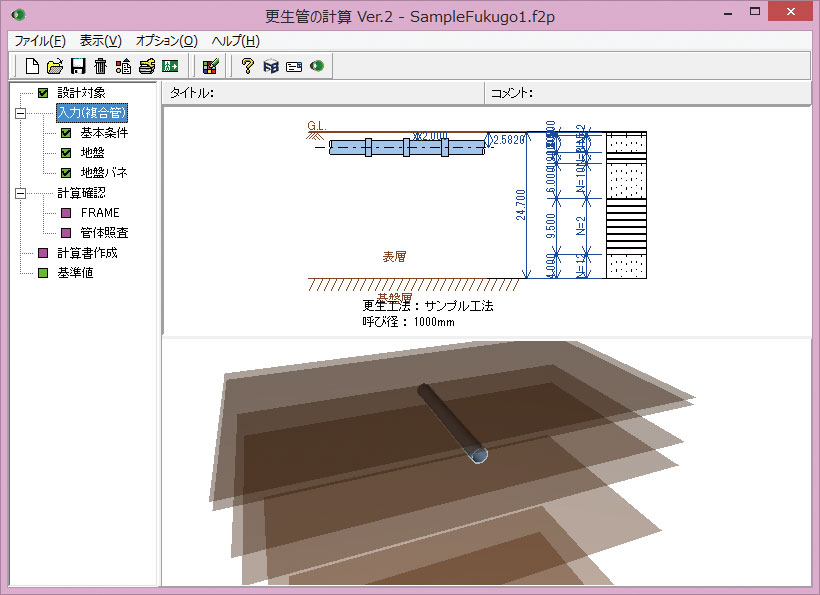Open 地盤 tree item

pos(93,153)
